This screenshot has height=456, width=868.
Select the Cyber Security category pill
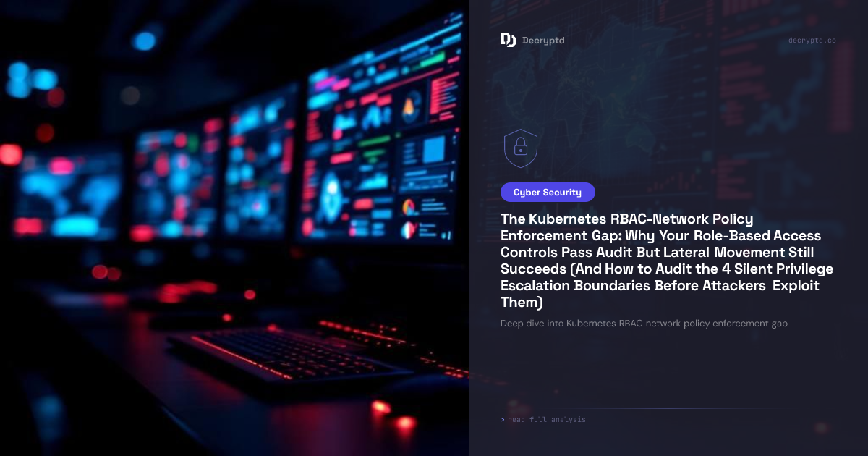pos(548,192)
